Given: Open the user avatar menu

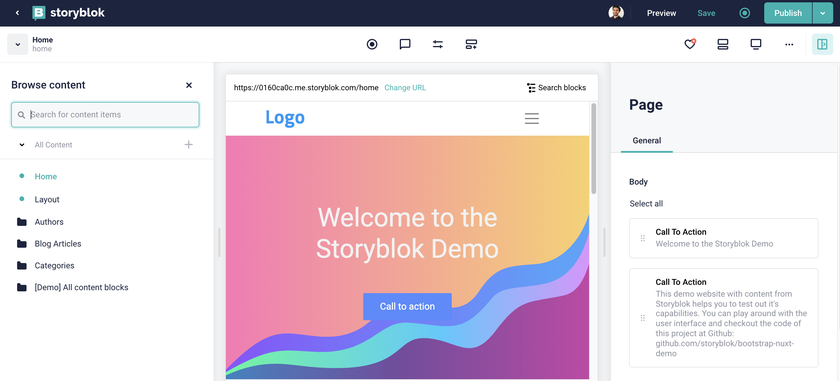Looking at the screenshot, I should coord(616,13).
